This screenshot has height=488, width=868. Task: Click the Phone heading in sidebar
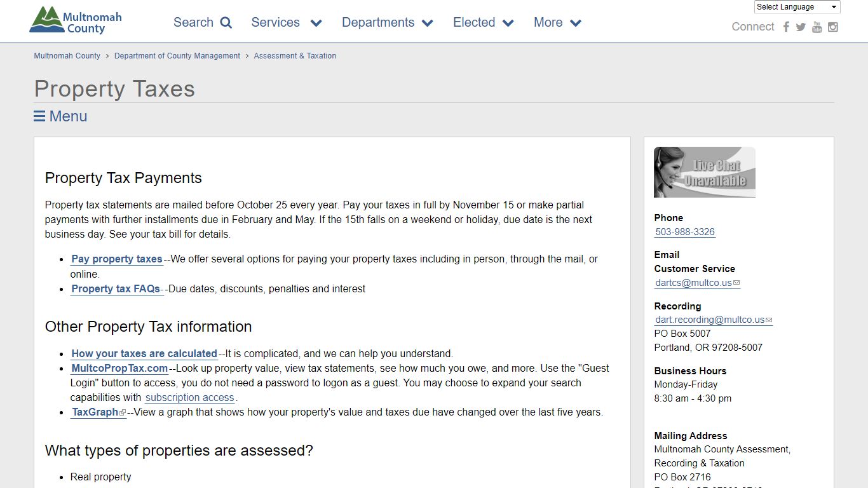668,218
